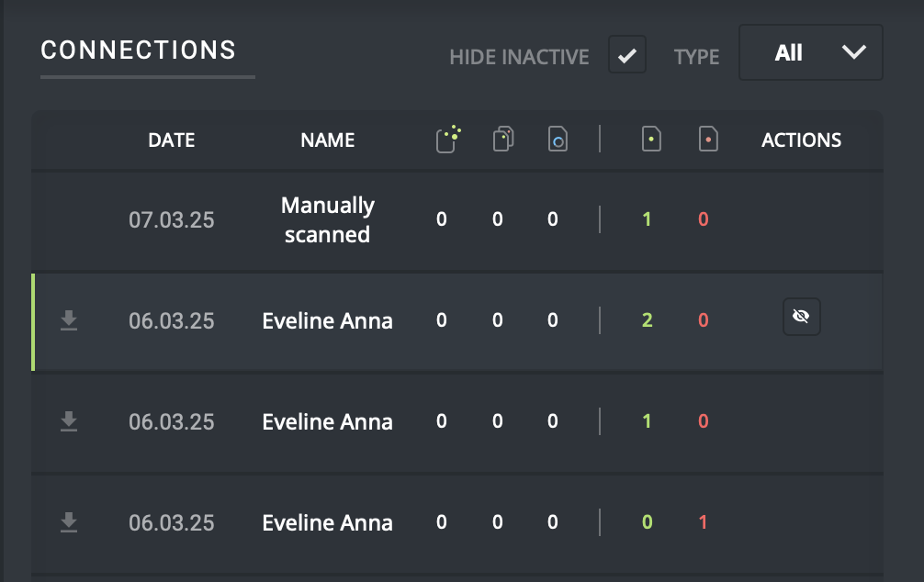924x582 pixels.
Task: Hide the highlighted Eveline Anna connection
Action: (x=801, y=317)
